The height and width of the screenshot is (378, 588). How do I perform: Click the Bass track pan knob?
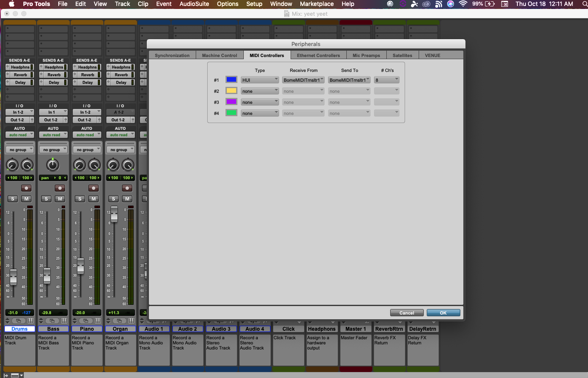[x=53, y=164]
